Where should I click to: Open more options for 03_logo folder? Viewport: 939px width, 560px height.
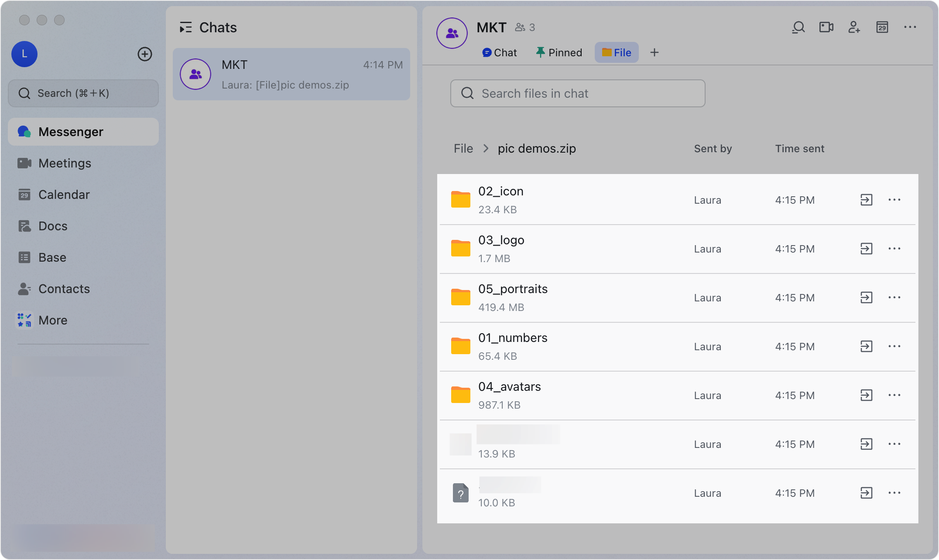894,249
